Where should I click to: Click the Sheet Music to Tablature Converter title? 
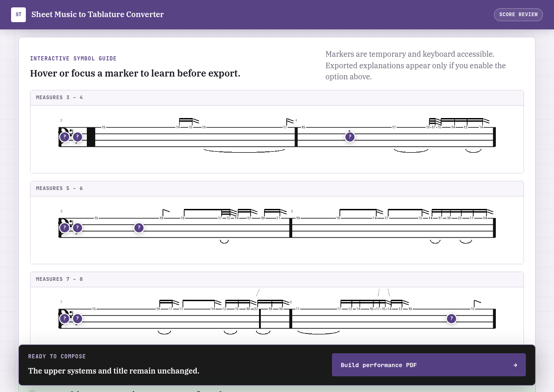[x=97, y=14]
